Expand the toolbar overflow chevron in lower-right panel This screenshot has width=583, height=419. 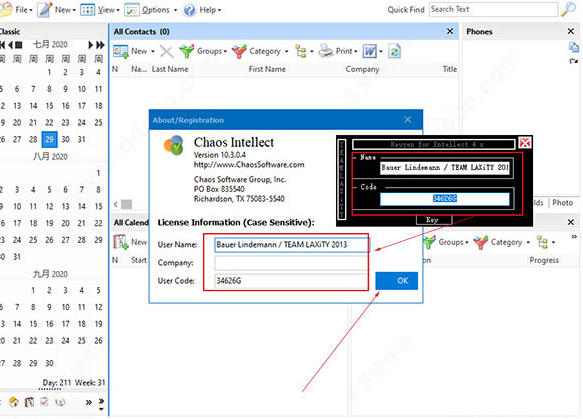point(574,236)
